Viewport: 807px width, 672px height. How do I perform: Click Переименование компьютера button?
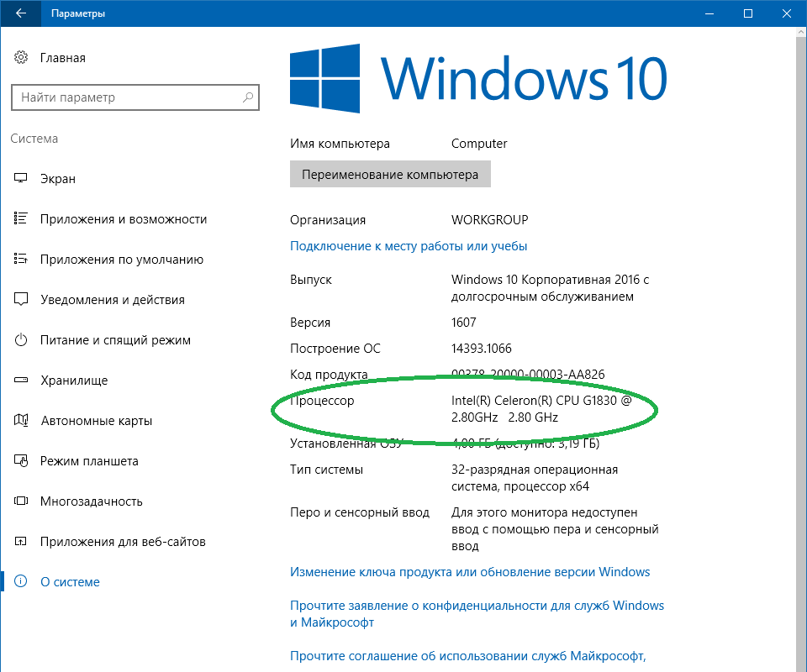coord(390,174)
